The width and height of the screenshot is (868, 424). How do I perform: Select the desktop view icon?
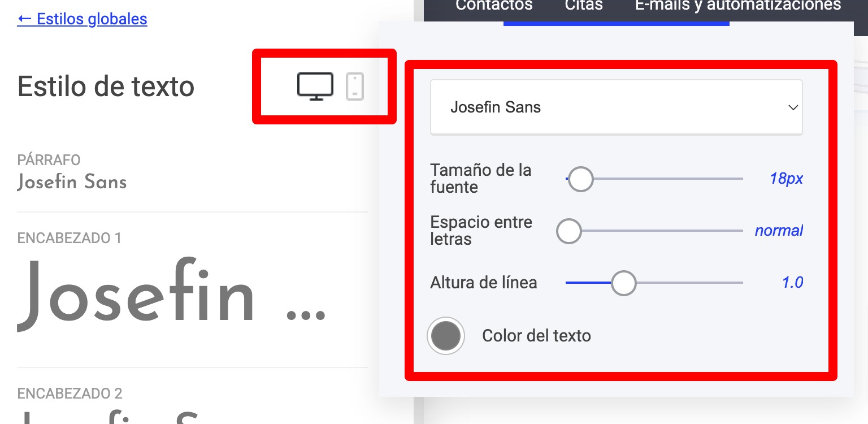pyautogui.click(x=315, y=86)
